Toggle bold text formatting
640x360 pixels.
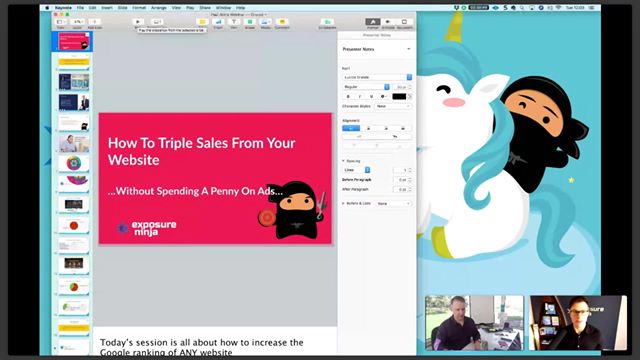pos(348,96)
